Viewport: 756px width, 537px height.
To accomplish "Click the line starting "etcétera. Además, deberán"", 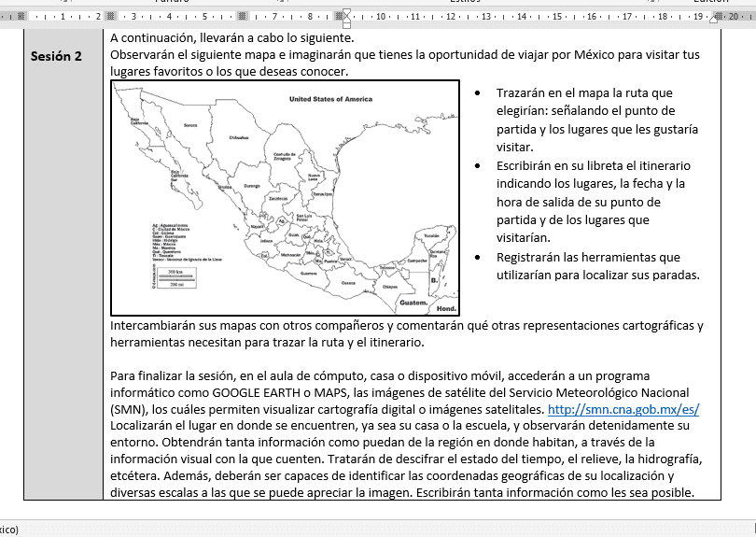I will point(392,475).
